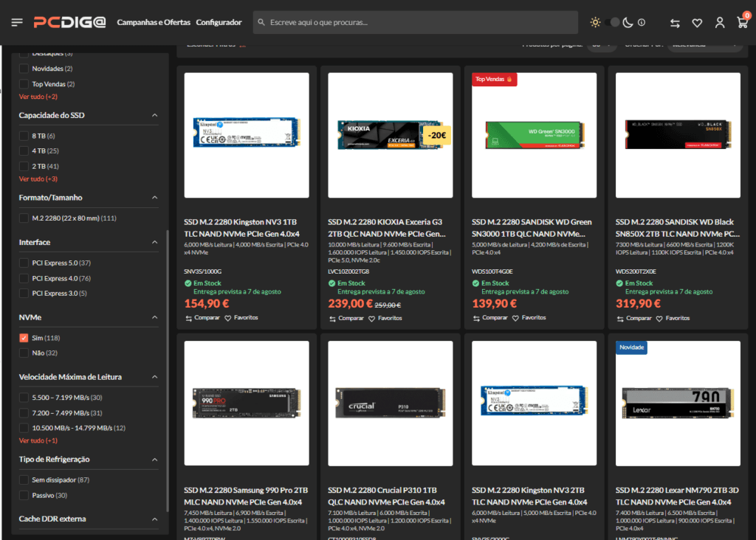Collapse Velocidade Máxima de Leitura section
The height and width of the screenshot is (540, 756).
[154, 377]
